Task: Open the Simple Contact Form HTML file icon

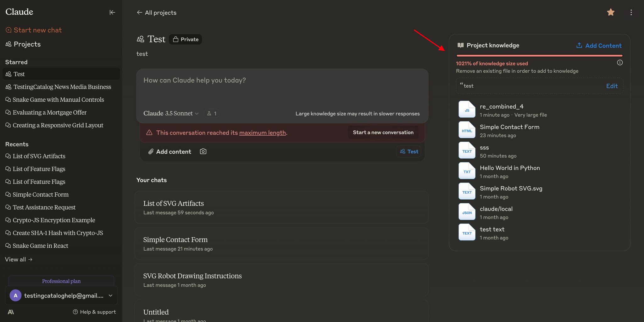Action: tap(467, 130)
